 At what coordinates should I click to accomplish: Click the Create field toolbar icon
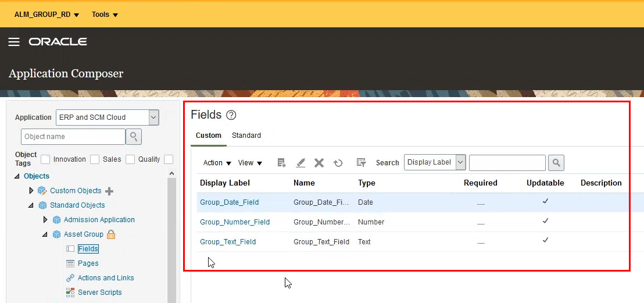pos(281,163)
